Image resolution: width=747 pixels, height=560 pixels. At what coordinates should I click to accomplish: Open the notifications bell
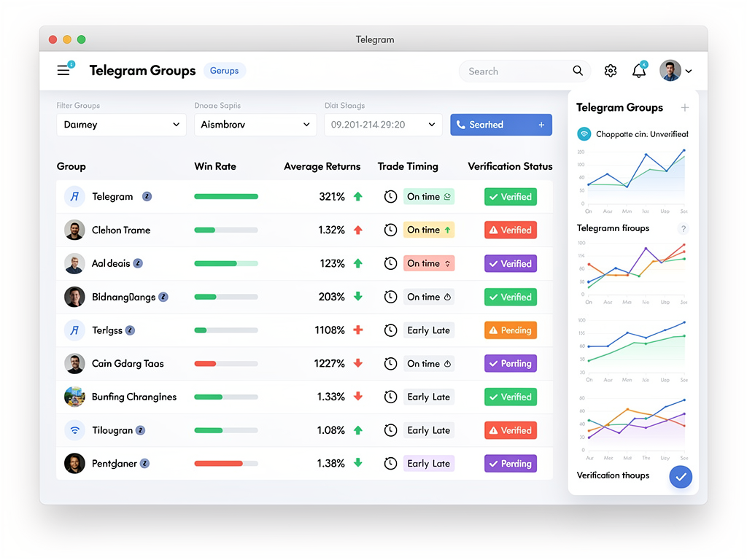coord(638,70)
